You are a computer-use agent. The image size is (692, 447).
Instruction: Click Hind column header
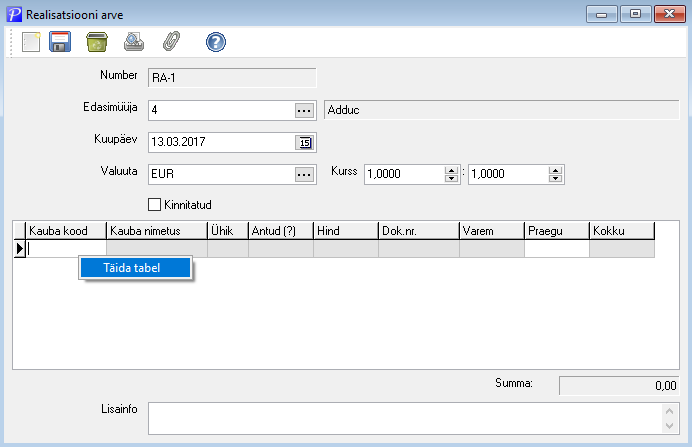(346, 231)
